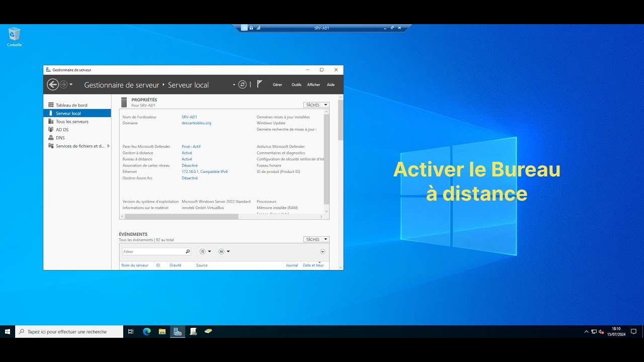644x362 pixels.
Task: Click the Tableau de bord grid icon
Action: coord(51,105)
